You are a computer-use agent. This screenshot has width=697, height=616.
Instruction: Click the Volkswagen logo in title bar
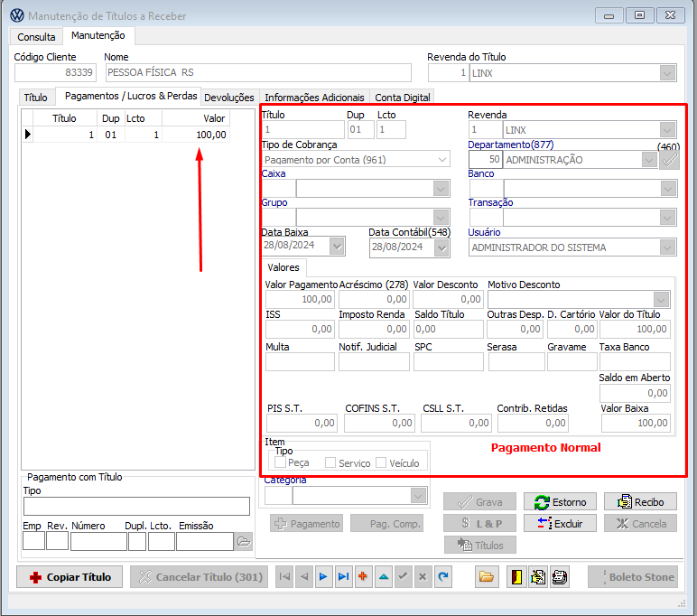(x=17, y=15)
